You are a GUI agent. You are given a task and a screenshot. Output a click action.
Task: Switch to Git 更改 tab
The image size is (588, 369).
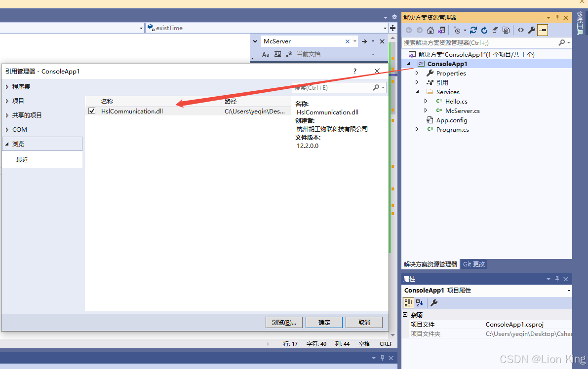473,264
